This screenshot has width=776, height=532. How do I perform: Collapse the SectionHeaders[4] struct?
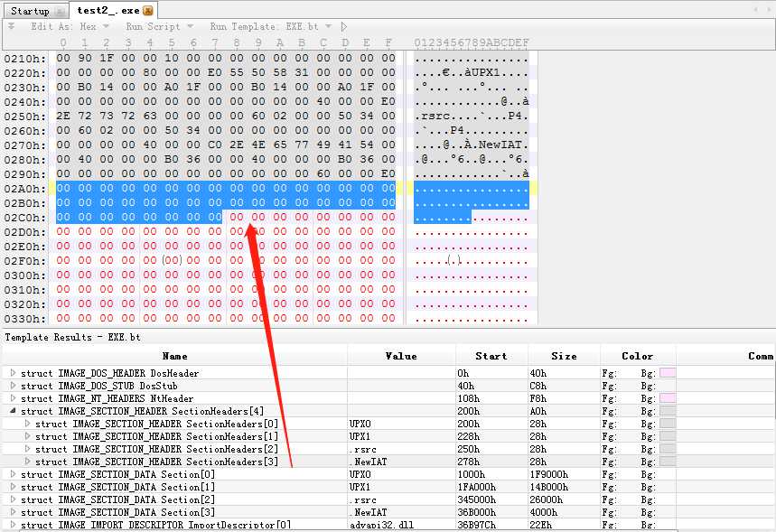click(x=13, y=411)
